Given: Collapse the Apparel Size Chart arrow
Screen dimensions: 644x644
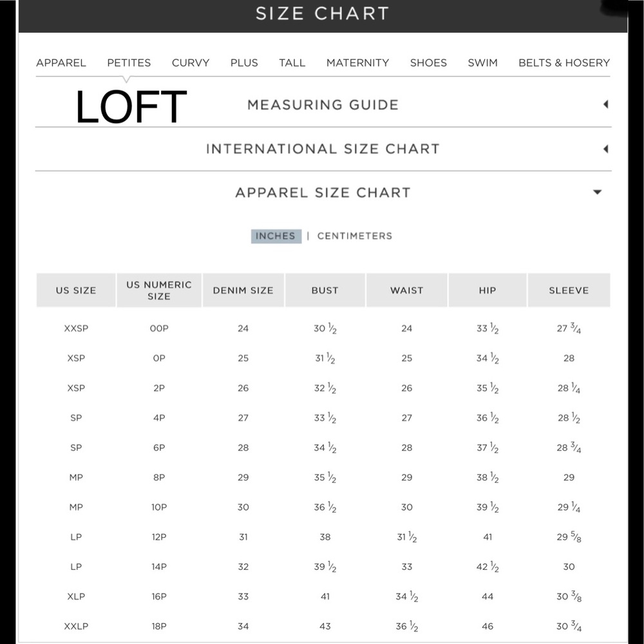Looking at the screenshot, I should [598, 192].
